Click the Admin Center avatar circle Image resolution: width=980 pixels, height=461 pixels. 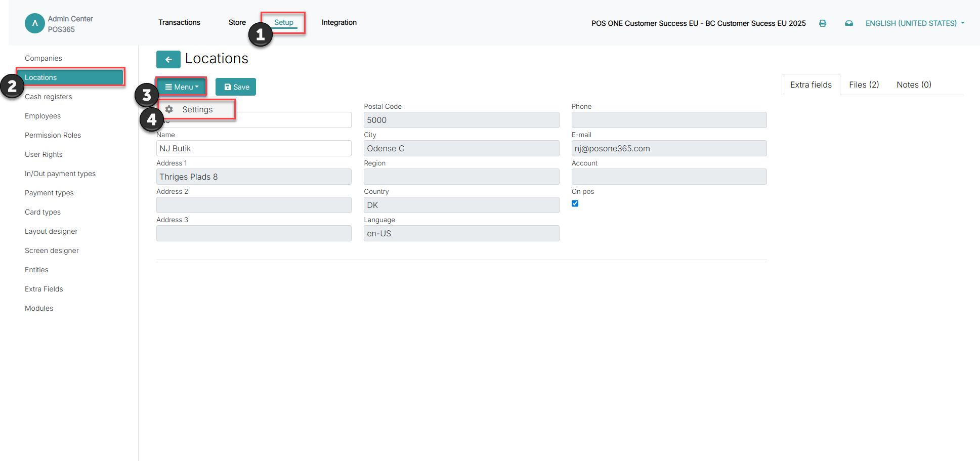point(35,23)
